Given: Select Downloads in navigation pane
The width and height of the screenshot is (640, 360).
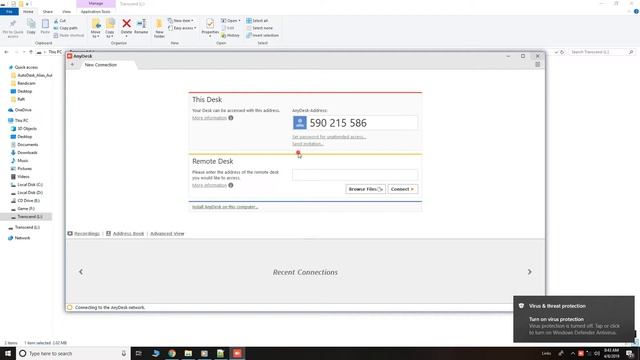Looking at the screenshot, I should click(27, 153).
